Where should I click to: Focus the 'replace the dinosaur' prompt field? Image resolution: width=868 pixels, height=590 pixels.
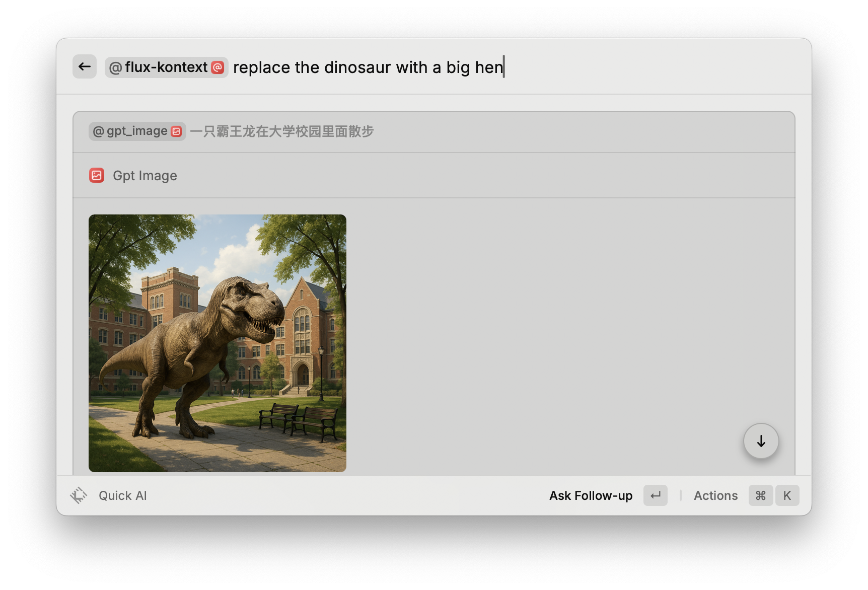368,67
